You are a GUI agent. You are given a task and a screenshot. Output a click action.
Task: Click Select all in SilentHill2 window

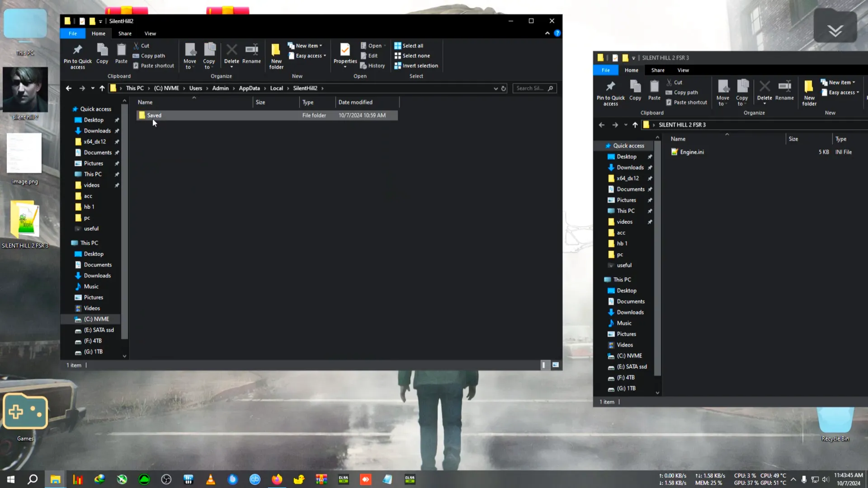pos(409,46)
